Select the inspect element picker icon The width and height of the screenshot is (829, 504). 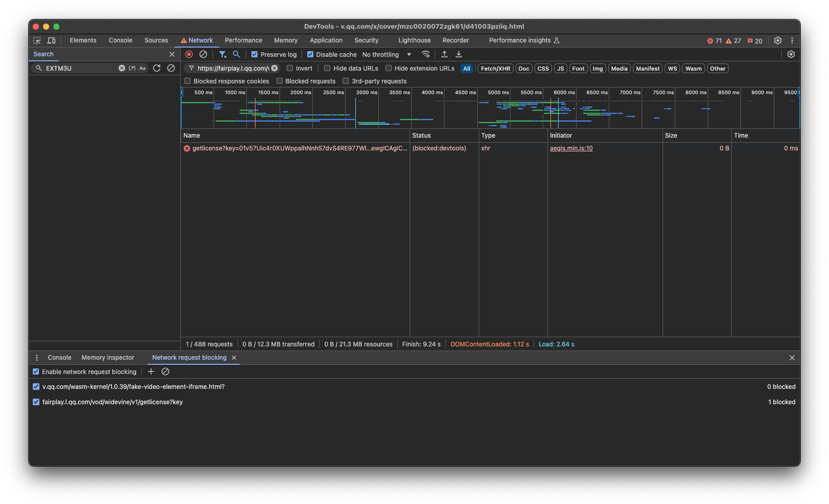(37, 40)
